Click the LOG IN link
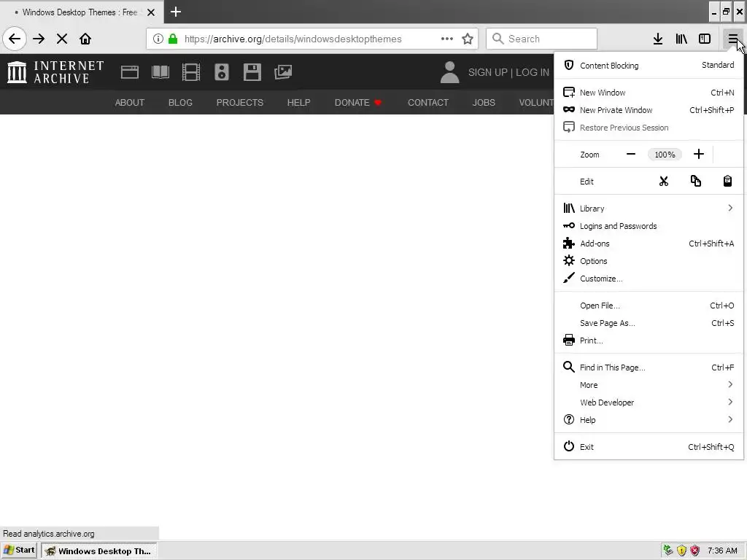747x560 pixels. [x=532, y=72]
